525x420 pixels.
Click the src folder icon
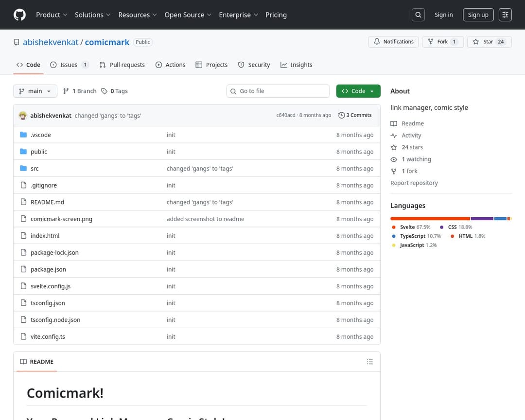click(23, 169)
